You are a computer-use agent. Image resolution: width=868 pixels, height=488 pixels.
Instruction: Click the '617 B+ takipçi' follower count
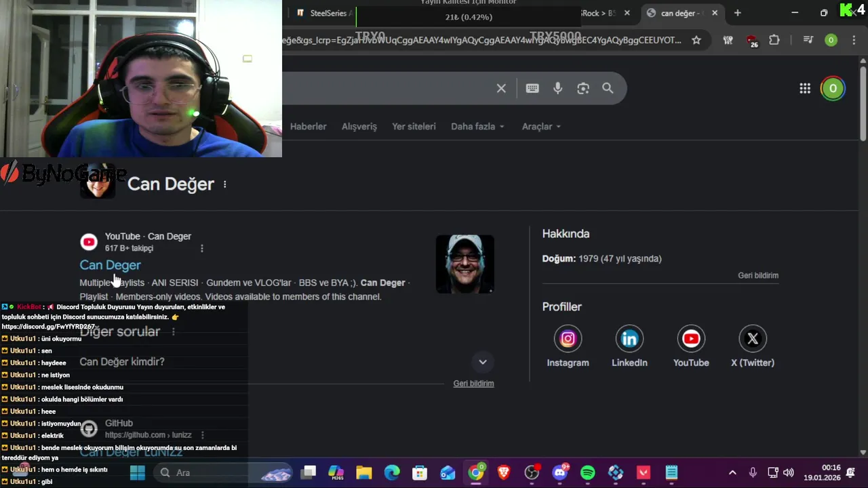tap(129, 249)
